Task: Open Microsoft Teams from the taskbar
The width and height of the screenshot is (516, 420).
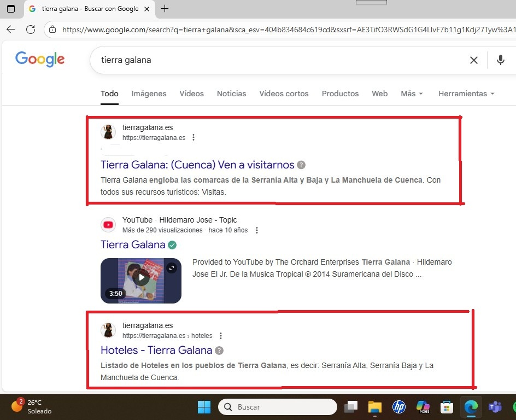Action: (495, 407)
